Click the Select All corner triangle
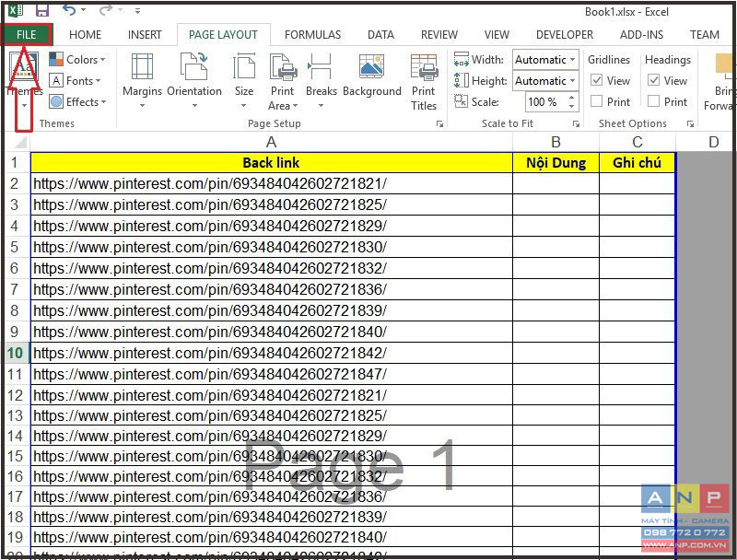 pos(18,142)
